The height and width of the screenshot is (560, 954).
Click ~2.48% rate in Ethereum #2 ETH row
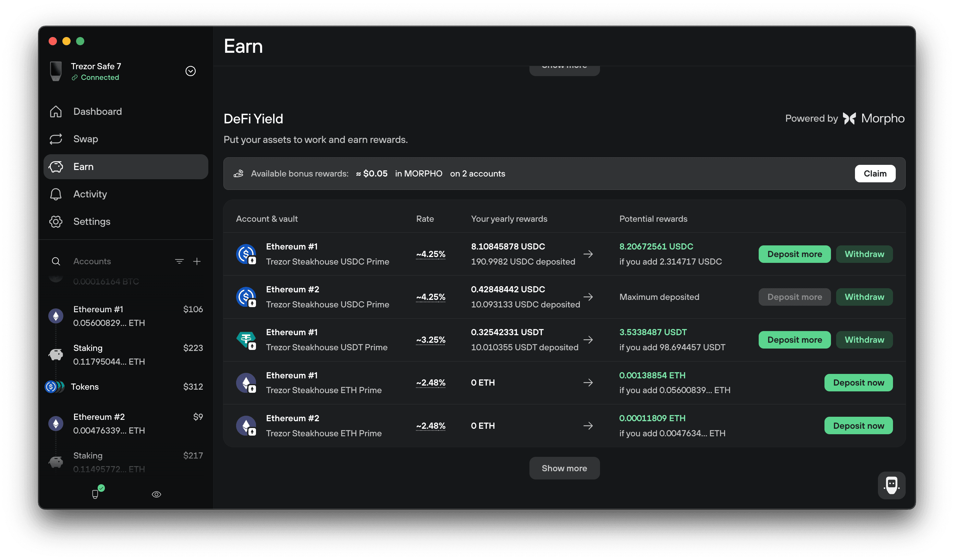pos(430,426)
